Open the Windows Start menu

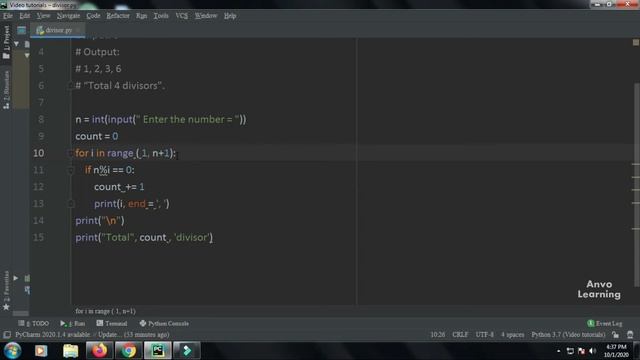pos(12,351)
